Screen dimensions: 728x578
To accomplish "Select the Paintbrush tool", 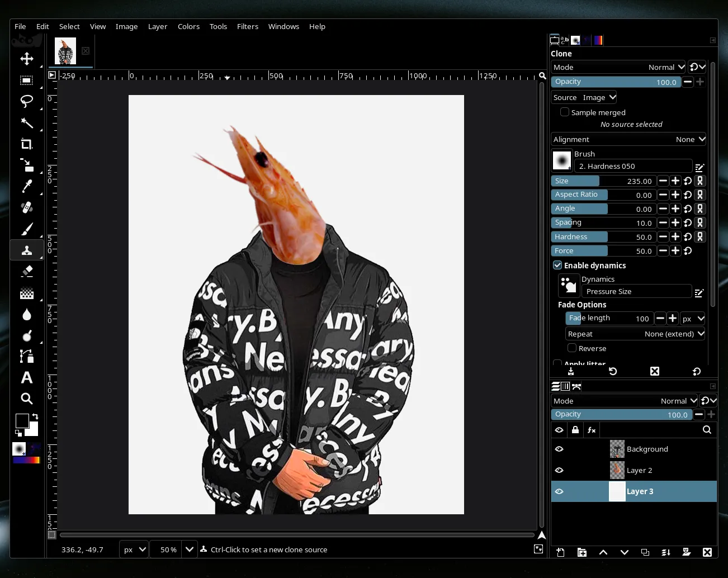I will [x=26, y=229].
